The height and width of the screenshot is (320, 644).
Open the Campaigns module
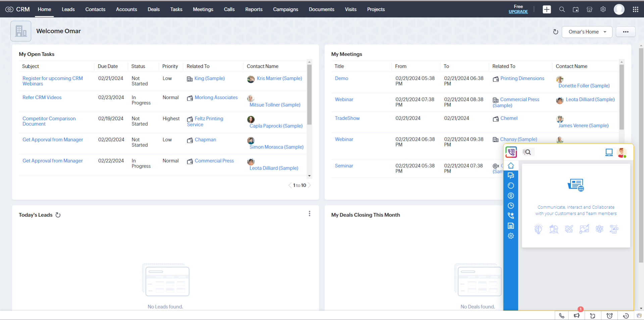coord(285,9)
